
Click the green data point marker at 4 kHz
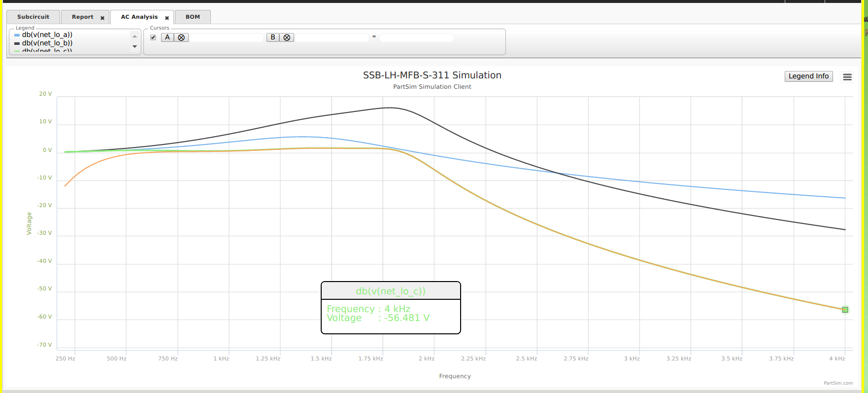(x=845, y=310)
